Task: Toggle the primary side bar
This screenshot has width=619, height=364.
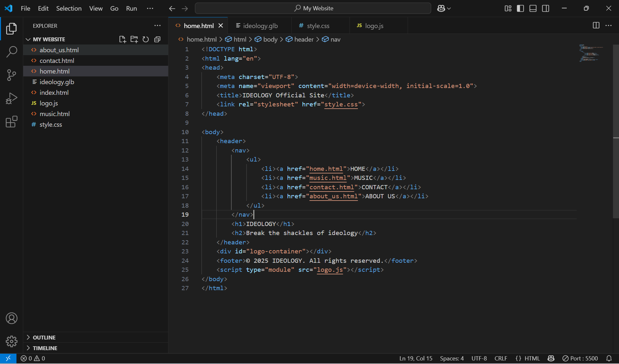Action: coord(520,8)
